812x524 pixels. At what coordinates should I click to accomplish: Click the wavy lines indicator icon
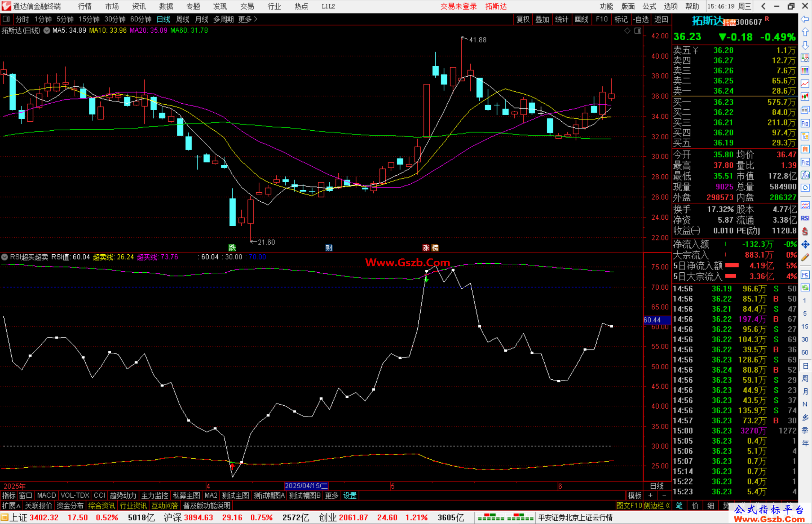(805, 205)
